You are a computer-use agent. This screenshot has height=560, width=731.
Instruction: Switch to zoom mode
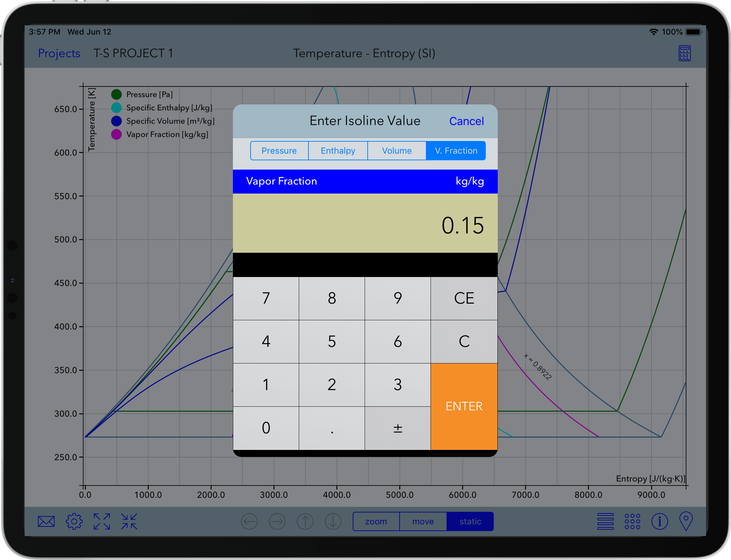[x=376, y=521]
